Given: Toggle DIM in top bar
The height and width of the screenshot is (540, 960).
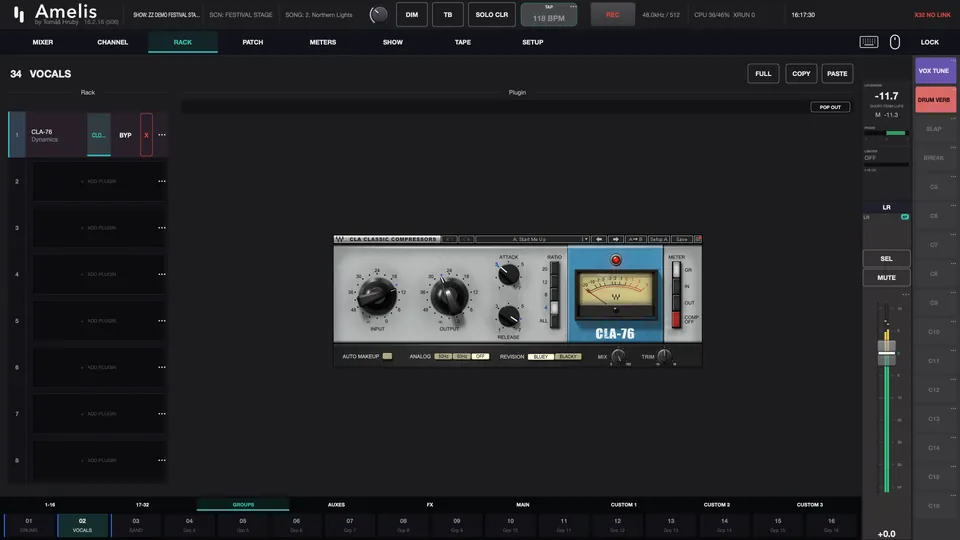Looking at the screenshot, I should [x=412, y=15].
